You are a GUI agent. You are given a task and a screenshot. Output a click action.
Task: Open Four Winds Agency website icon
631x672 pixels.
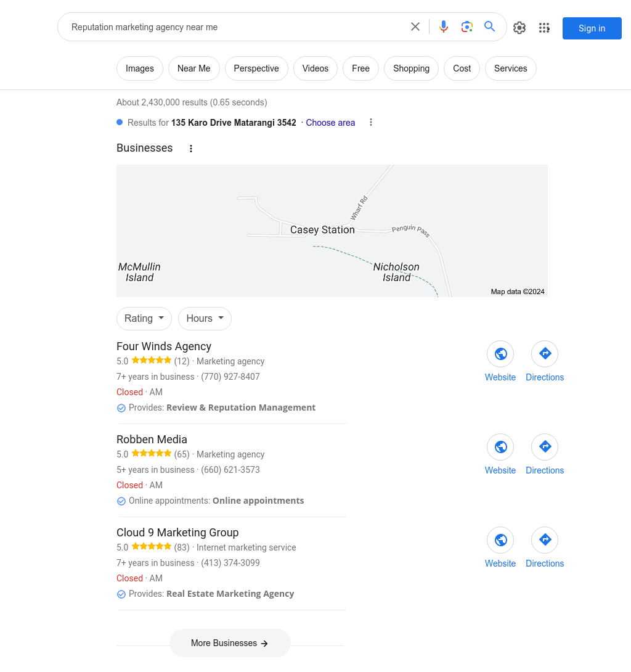click(x=500, y=354)
